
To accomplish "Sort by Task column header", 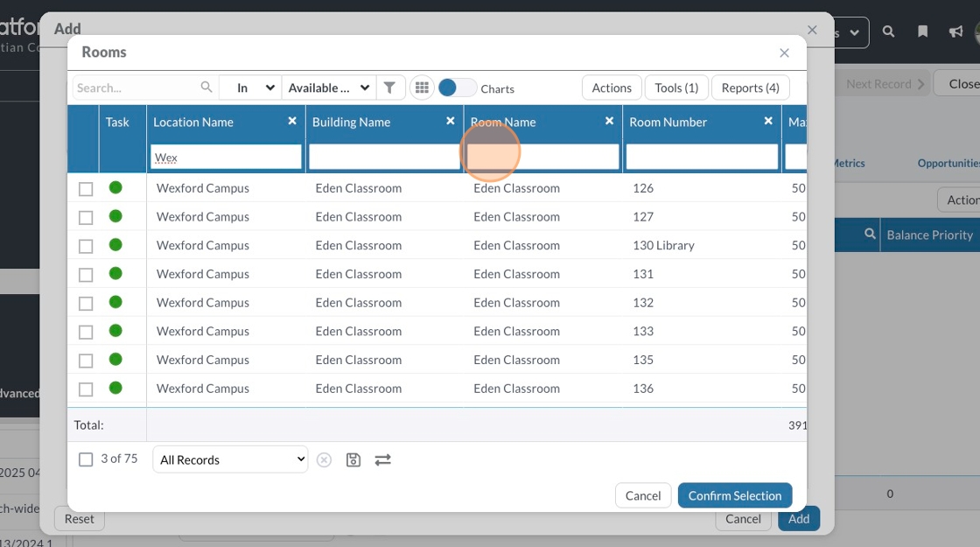I will 117,122.
